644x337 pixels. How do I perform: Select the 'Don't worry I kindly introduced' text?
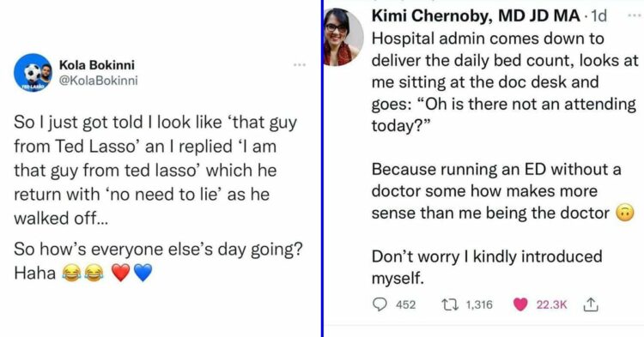click(x=487, y=256)
